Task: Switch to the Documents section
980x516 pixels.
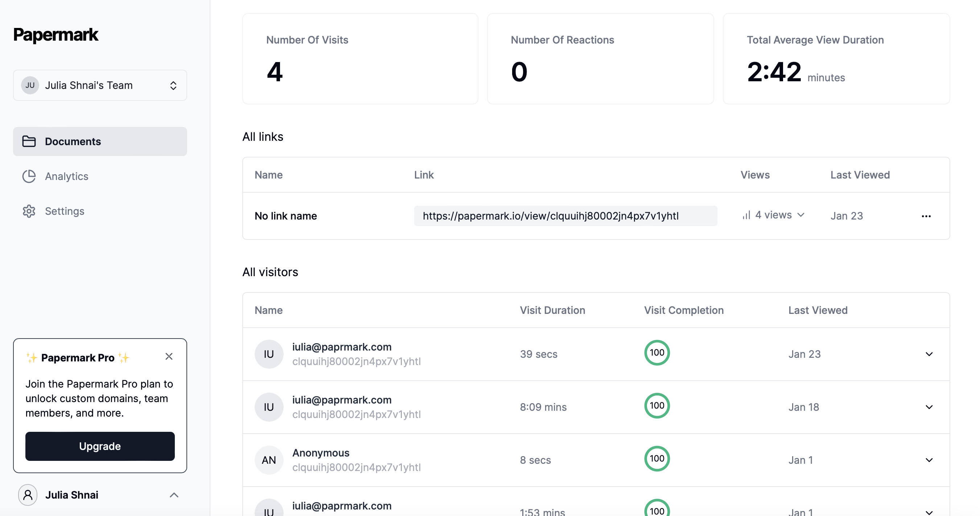Action: [73, 141]
